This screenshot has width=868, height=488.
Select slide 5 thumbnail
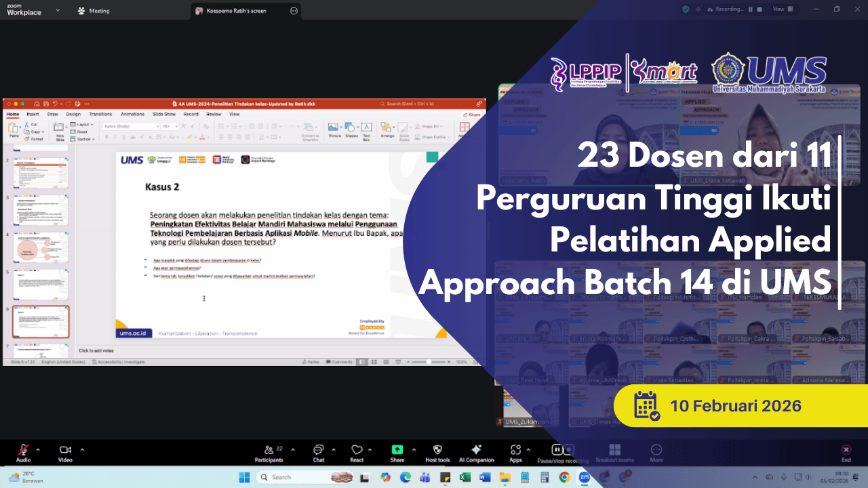(x=41, y=285)
